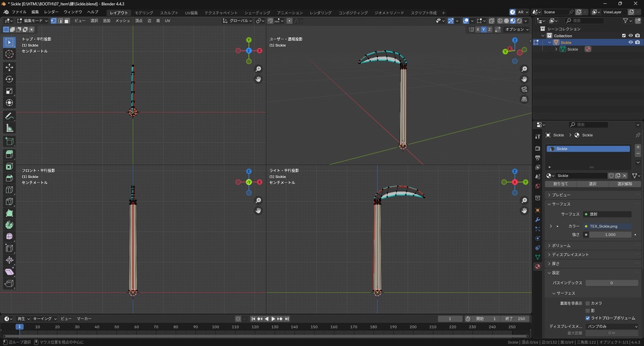Click zoom magnifier icon in top-left viewport
The height and width of the screenshot is (346, 644).
[258, 69]
